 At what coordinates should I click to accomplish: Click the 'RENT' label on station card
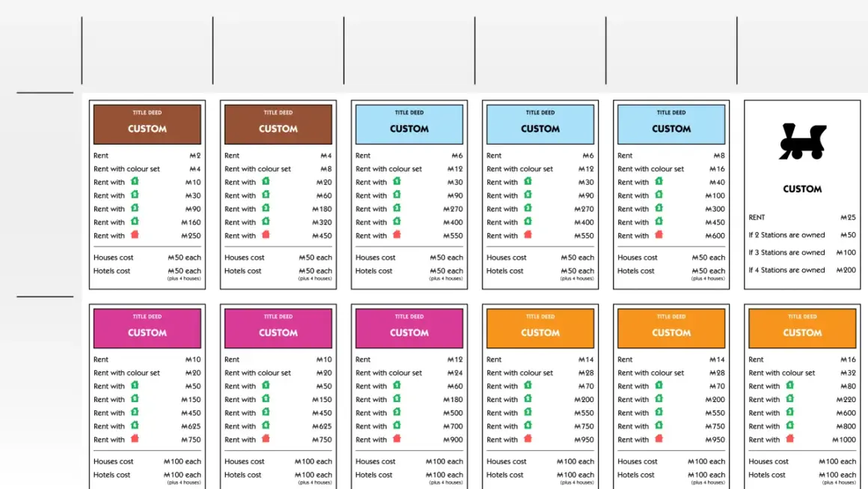757,218
